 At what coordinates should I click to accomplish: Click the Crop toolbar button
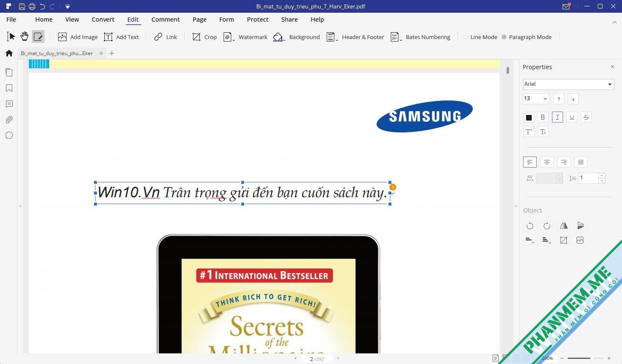coord(205,37)
